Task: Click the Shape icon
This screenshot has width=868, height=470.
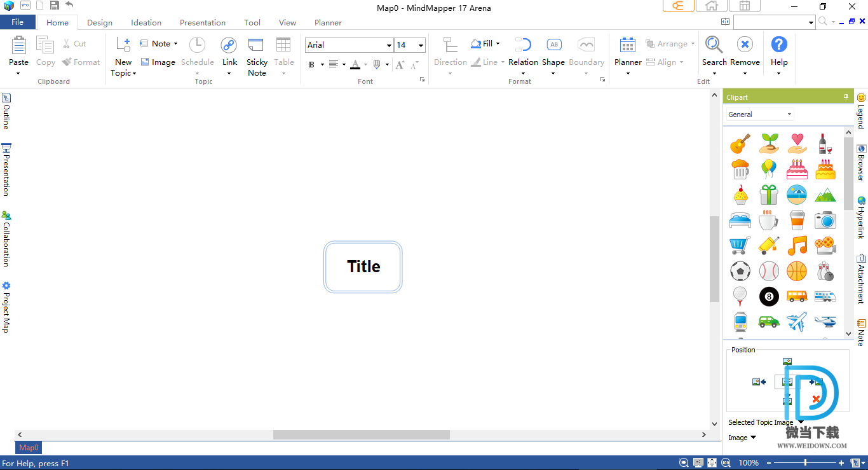Action: (553, 45)
